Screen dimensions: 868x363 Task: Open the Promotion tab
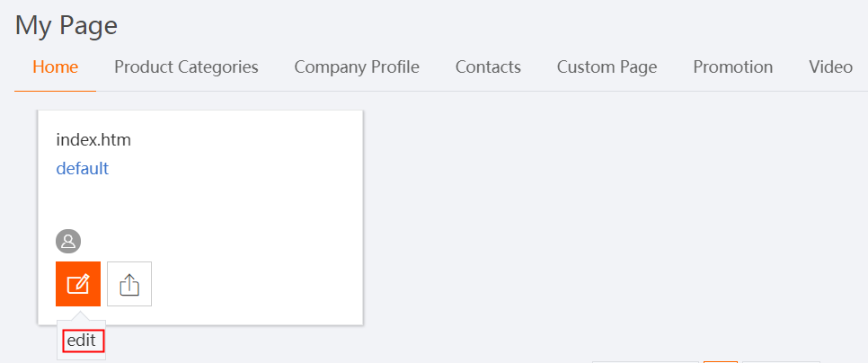[x=733, y=67]
